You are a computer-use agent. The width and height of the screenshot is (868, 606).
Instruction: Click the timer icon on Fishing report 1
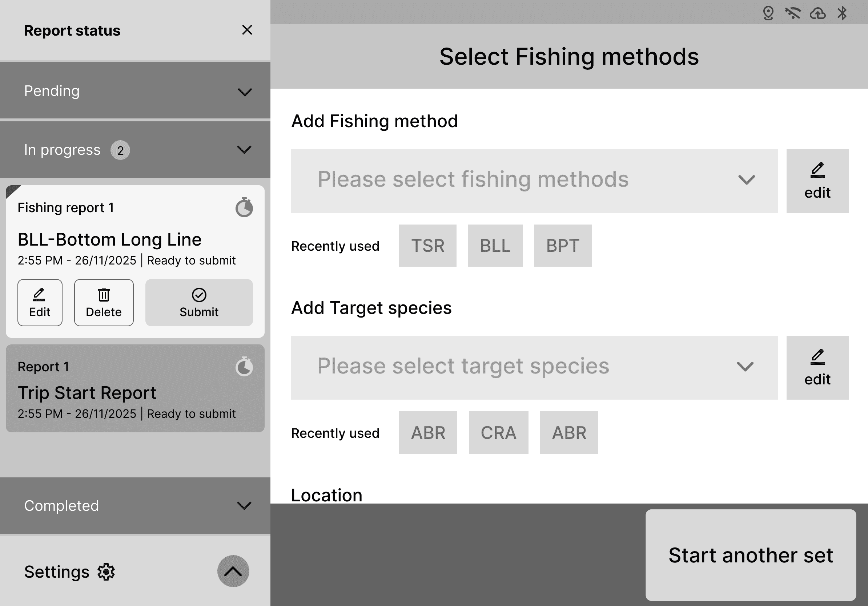244,207
